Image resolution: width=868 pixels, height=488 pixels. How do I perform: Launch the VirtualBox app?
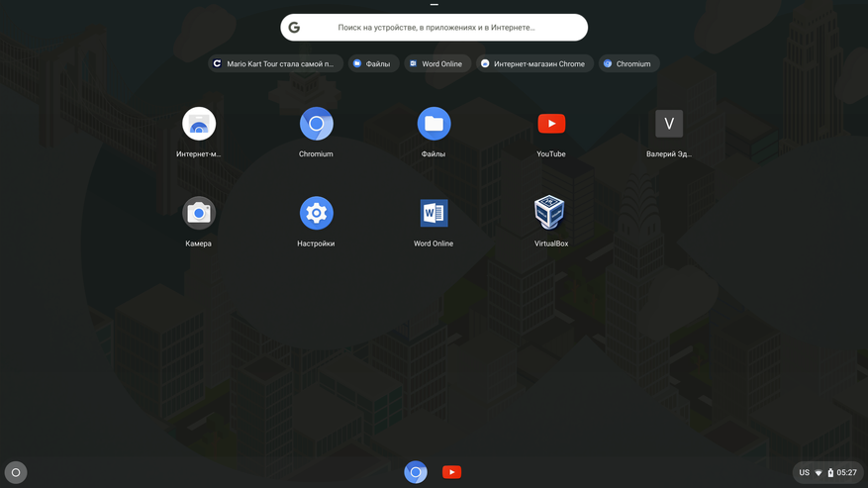coord(549,212)
